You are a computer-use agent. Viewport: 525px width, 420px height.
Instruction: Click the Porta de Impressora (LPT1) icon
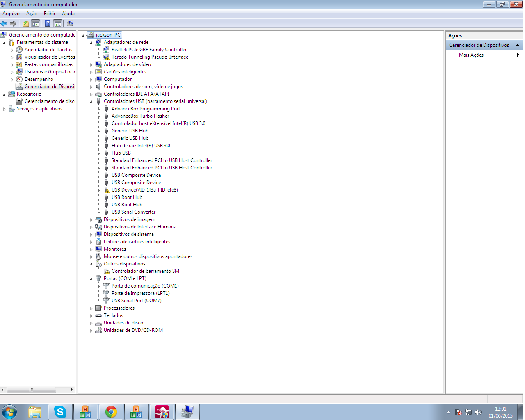(106, 293)
